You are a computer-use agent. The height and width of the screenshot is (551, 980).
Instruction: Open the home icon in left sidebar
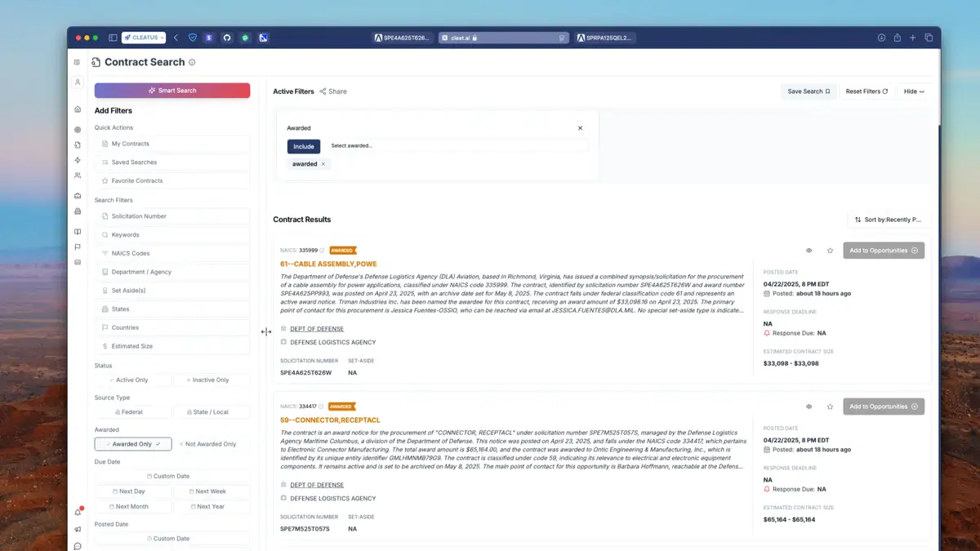coord(78,109)
